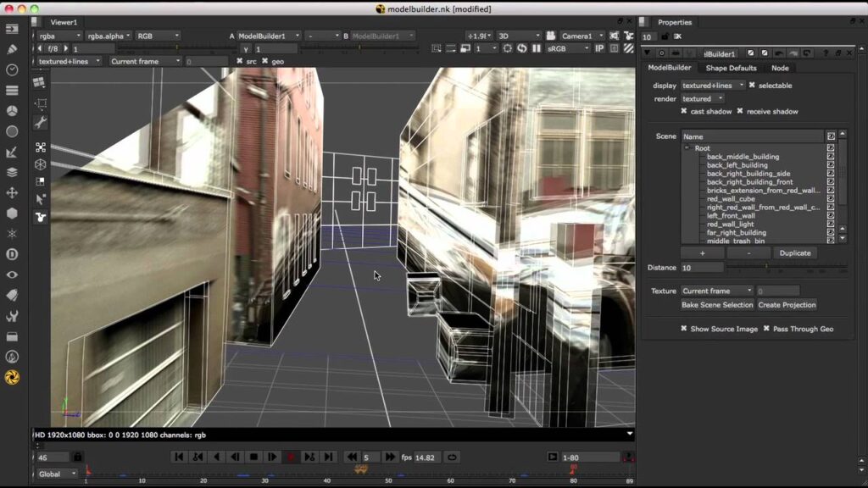Pause viewer updates with the pause icon
868x488 pixels.
tap(537, 48)
